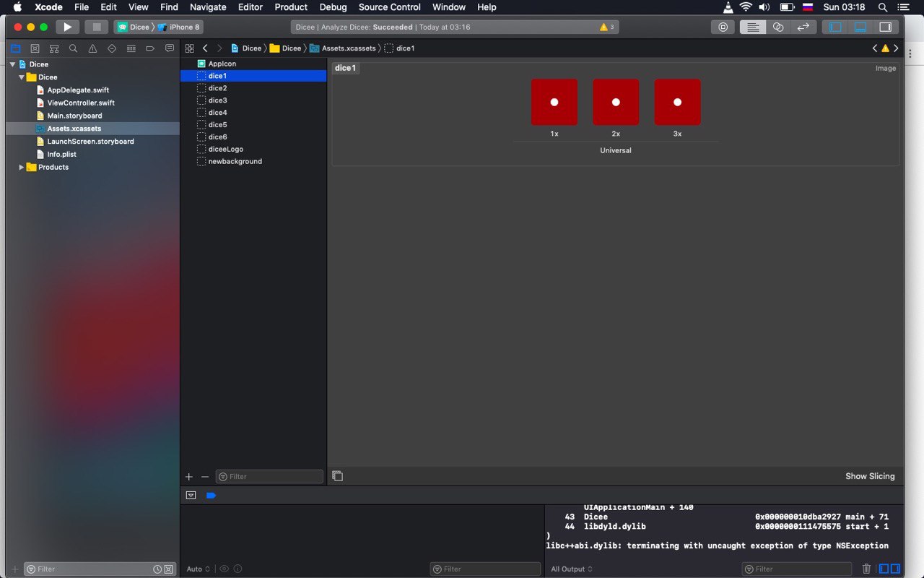924x578 pixels.
Task: Toggle Debug area visibility
Action: pos(860,27)
